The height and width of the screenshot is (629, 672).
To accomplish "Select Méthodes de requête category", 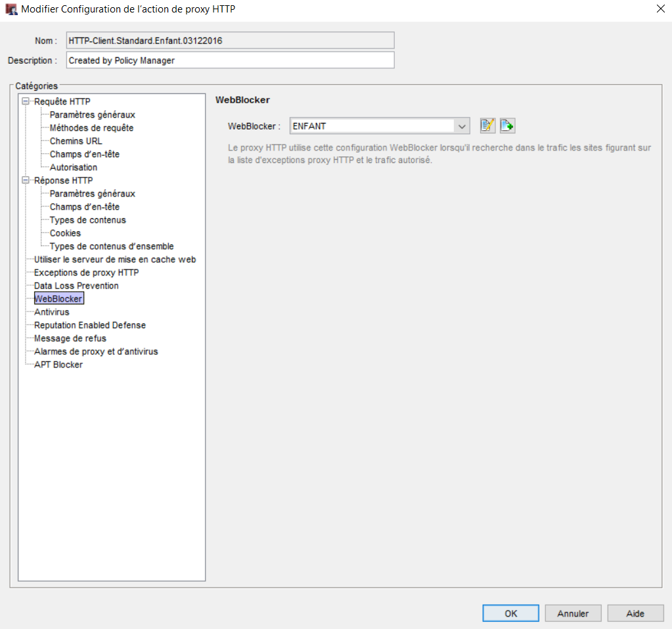I will [x=91, y=128].
